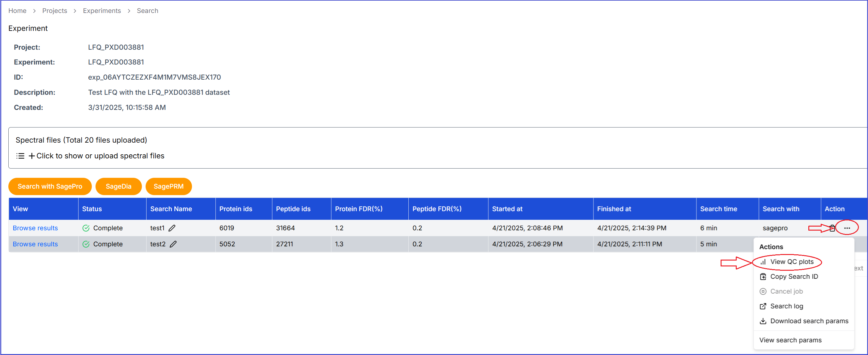Viewport: 868px width, 355px height.
Task: Click the bar chart icon for QC plots
Action: (763, 262)
